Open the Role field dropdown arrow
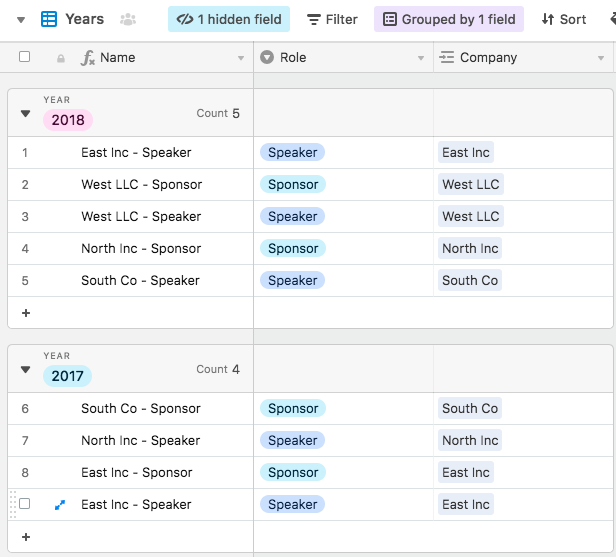 point(421,58)
